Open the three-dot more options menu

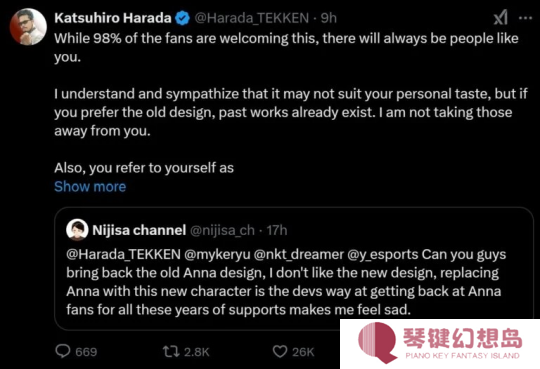point(525,18)
